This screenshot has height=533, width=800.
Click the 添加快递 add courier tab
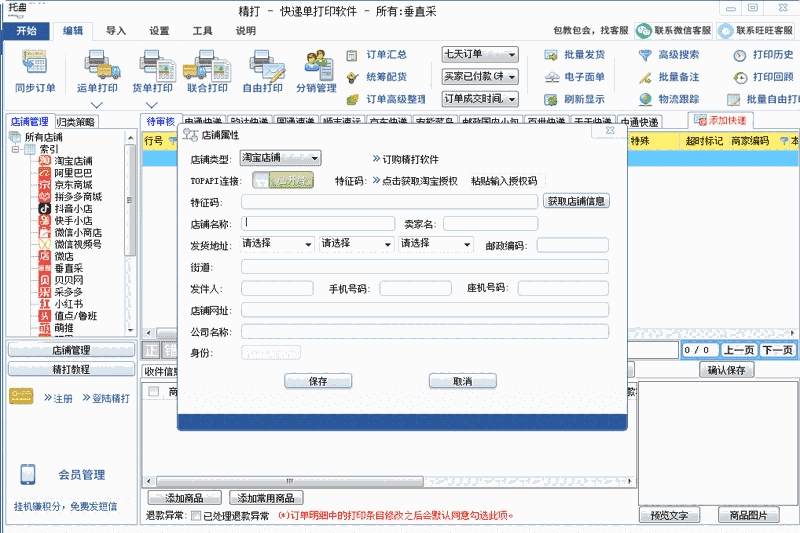point(720,120)
